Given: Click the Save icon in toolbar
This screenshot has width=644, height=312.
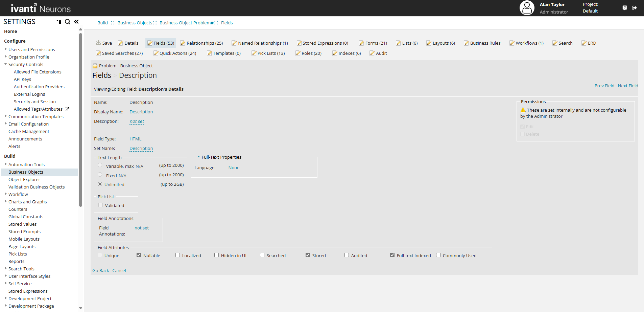Looking at the screenshot, I should (98, 43).
